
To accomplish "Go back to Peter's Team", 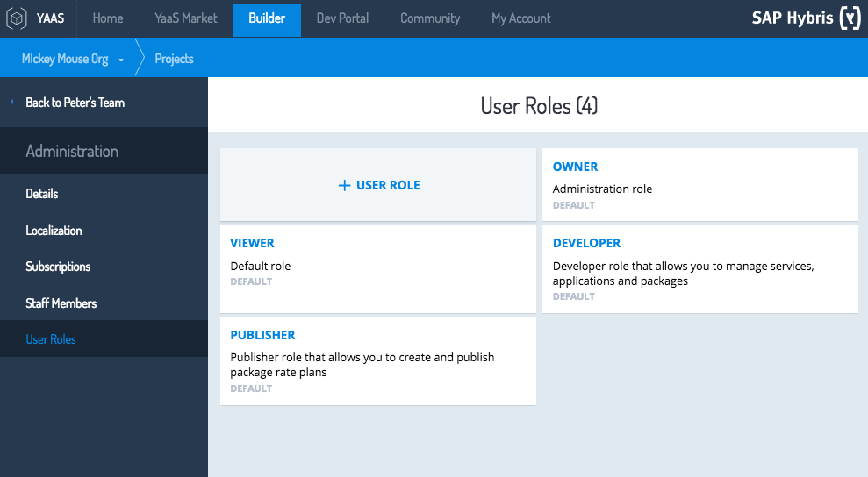I will [75, 103].
